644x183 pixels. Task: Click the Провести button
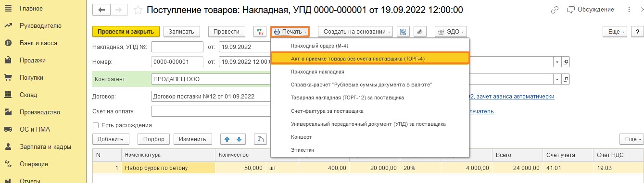[227, 32]
